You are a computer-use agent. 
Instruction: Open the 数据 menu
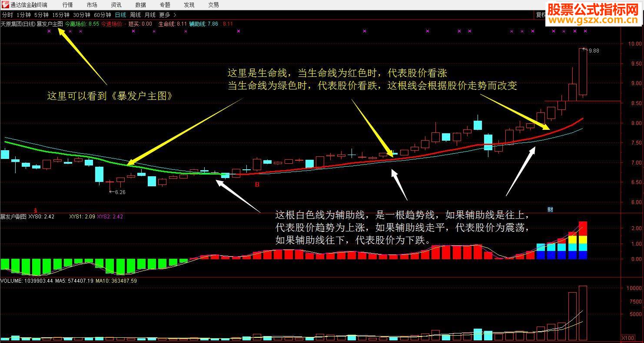pos(140,5)
